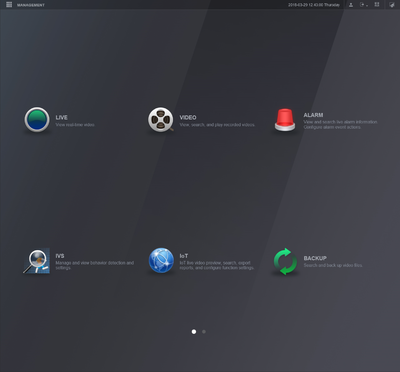Click the date and time display

click(x=314, y=5)
